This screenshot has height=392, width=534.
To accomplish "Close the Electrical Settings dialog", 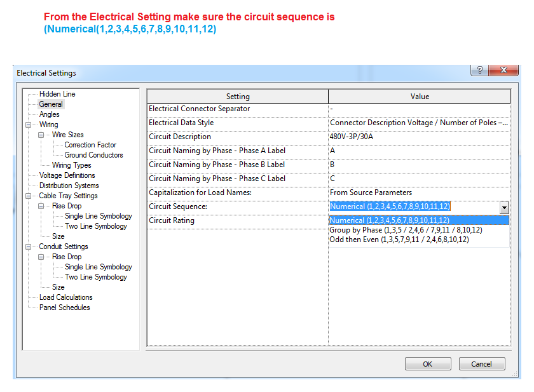I will (x=503, y=70).
